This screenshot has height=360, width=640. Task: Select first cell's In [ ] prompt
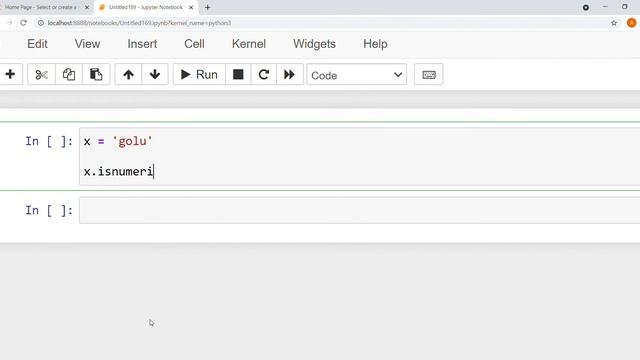[49, 141]
